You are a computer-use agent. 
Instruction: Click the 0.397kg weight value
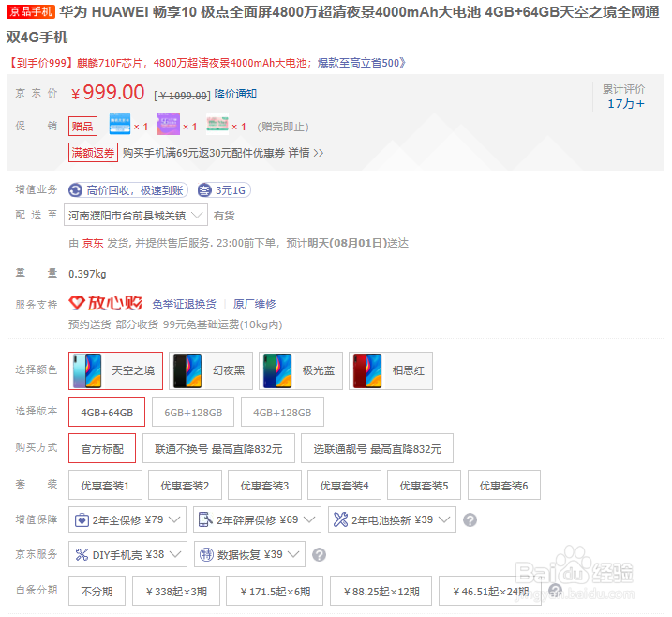87,274
